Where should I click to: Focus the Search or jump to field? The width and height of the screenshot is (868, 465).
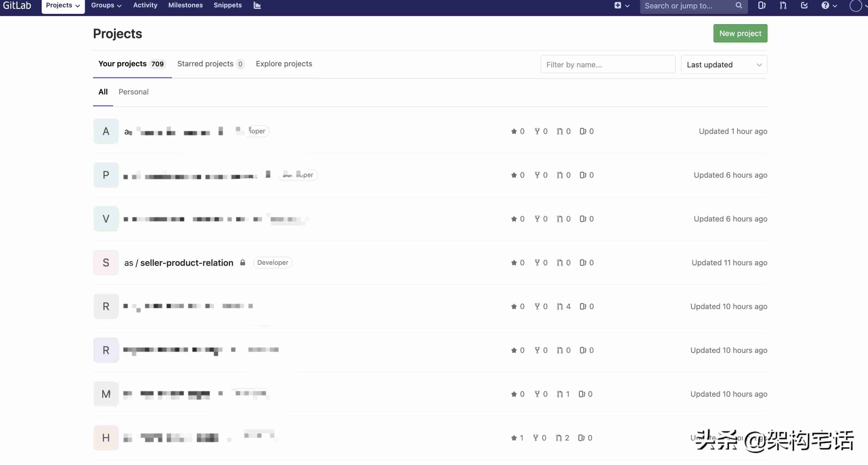693,6
